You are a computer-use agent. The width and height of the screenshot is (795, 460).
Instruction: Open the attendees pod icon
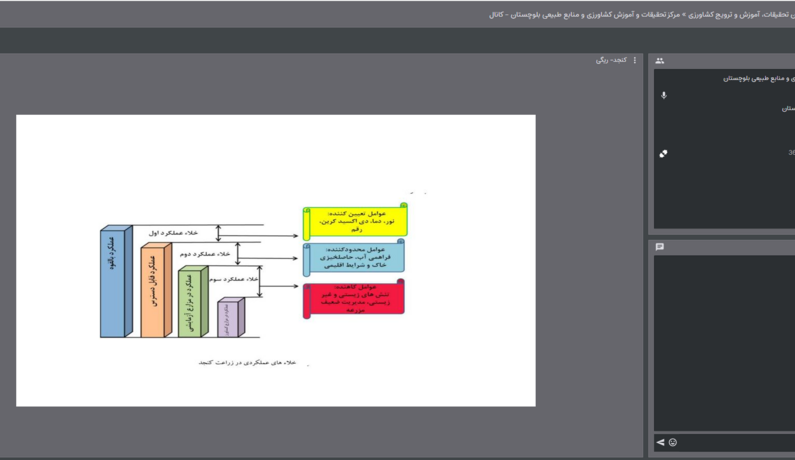click(660, 61)
